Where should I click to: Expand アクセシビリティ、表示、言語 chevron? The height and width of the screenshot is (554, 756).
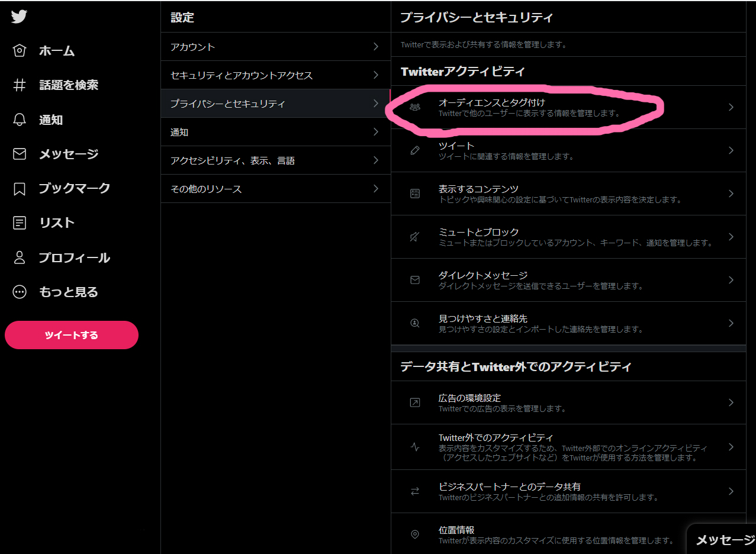[376, 160]
